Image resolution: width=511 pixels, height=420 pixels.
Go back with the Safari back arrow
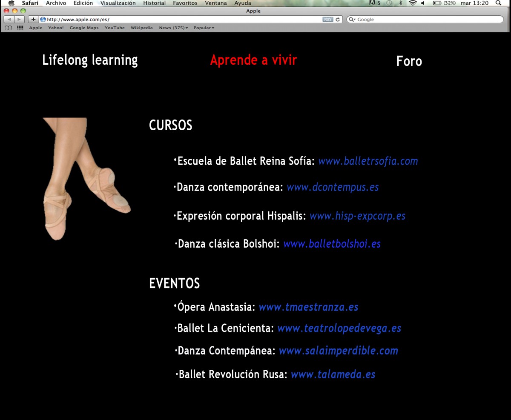click(9, 20)
